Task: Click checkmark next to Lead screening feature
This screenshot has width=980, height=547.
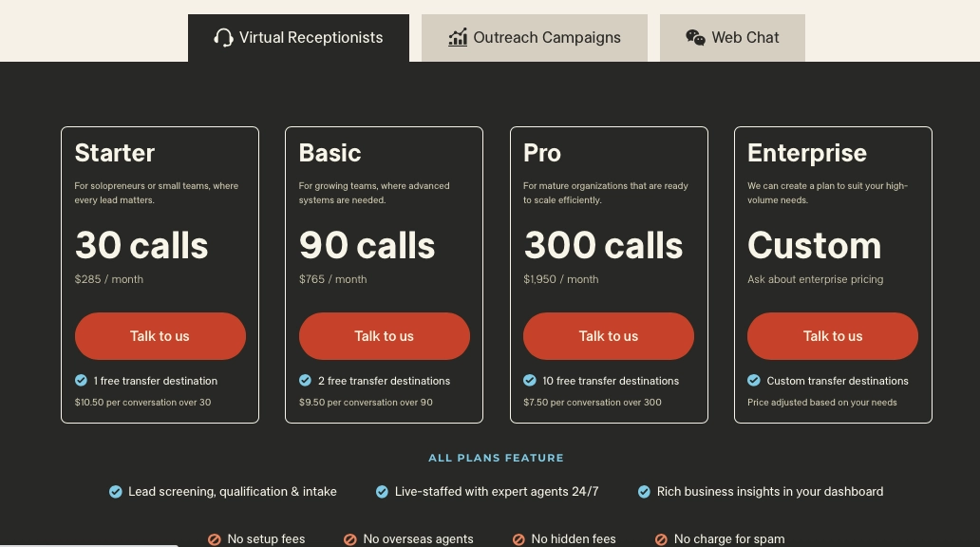Action: tap(116, 492)
